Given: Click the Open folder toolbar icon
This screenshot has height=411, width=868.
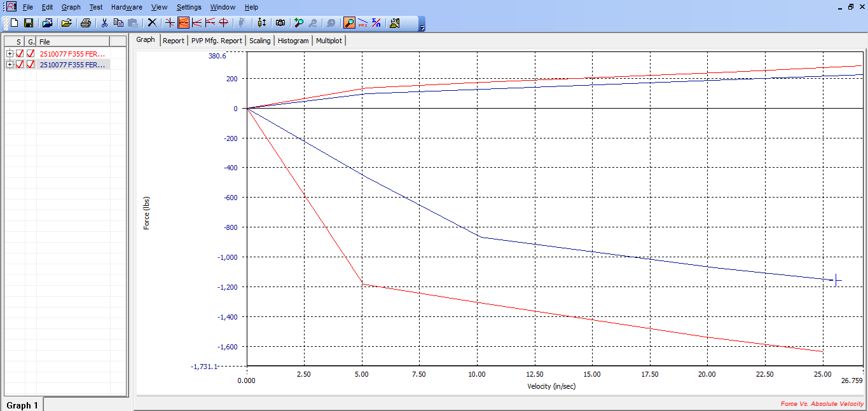Looking at the screenshot, I should coord(66,23).
